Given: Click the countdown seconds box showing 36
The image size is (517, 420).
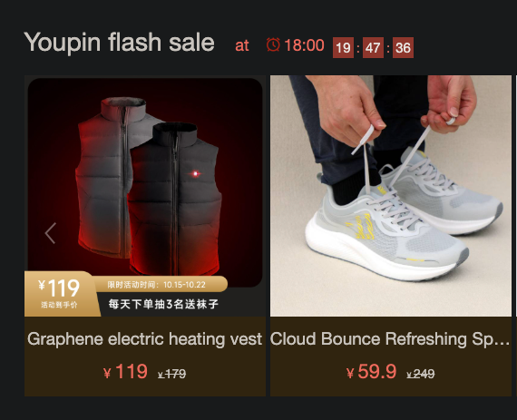Looking at the screenshot, I should [403, 48].
